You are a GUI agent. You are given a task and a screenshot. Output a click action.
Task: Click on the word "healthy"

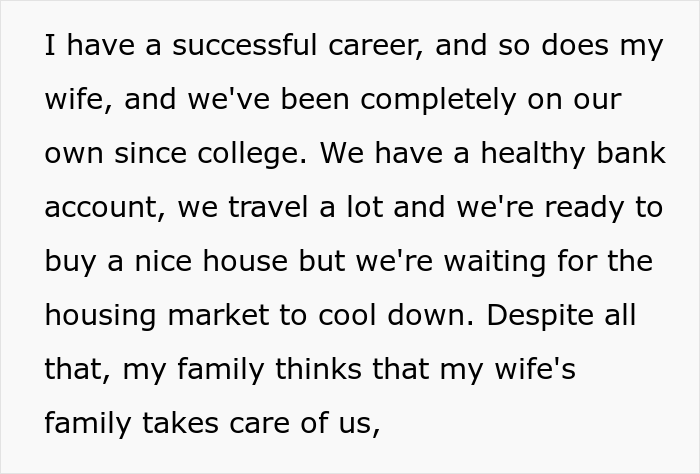(533, 154)
